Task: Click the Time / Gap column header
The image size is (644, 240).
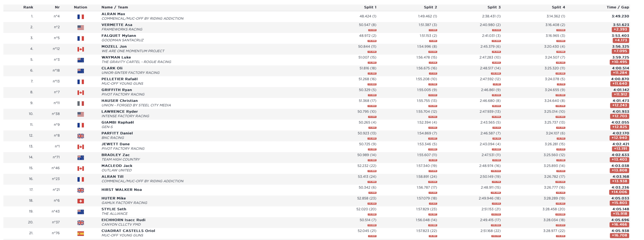Action: click(617, 7)
